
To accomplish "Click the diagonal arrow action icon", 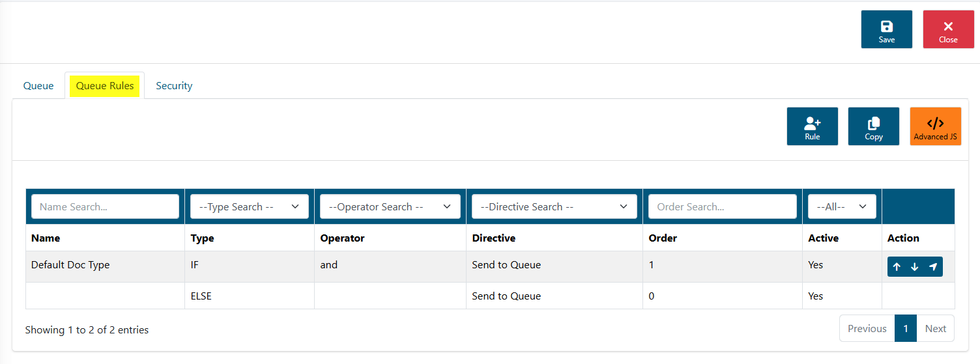I will pyautogui.click(x=933, y=267).
